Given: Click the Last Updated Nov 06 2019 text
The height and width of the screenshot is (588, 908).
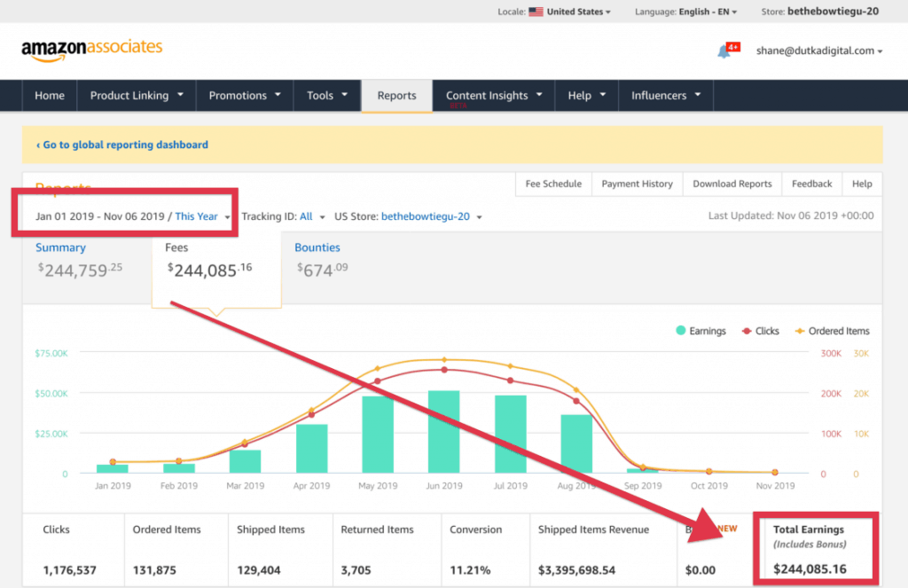Looking at the screenshot, I should [x=791, y=216].
